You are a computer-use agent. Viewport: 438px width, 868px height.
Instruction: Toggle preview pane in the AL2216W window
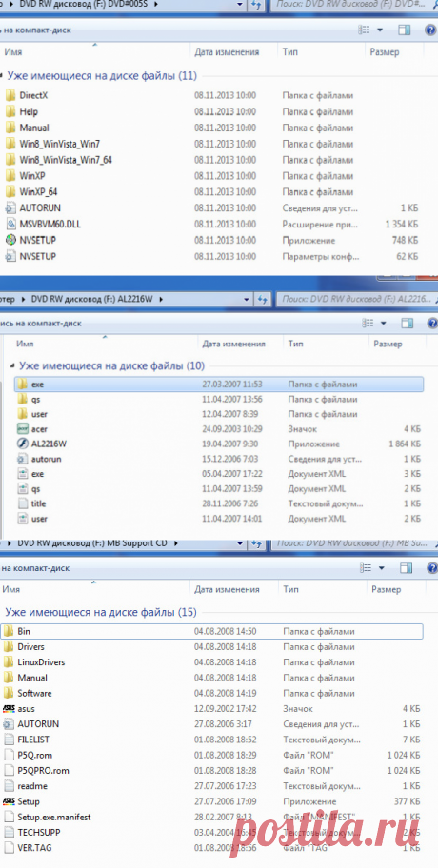pyautogui.click(x=408, y=324)
